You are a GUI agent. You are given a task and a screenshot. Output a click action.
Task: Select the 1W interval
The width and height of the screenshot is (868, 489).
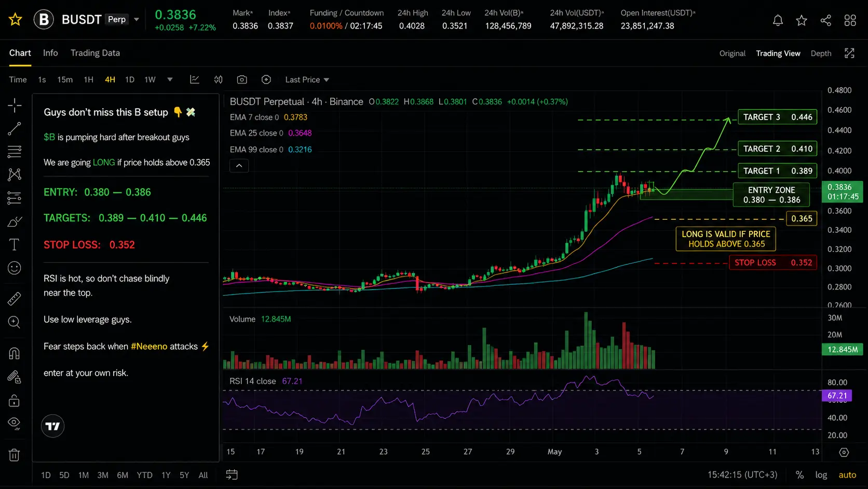click(x=150, y=80)
